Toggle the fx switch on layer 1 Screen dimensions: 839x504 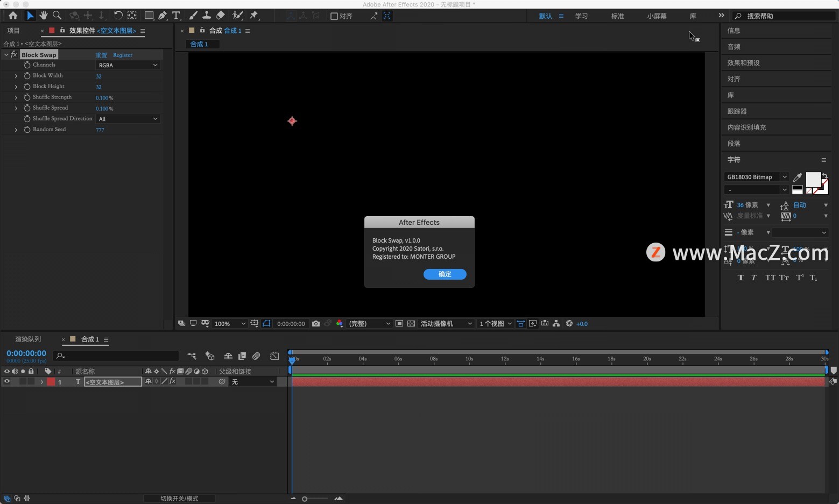pyautogui.click(x=172, y=381)
